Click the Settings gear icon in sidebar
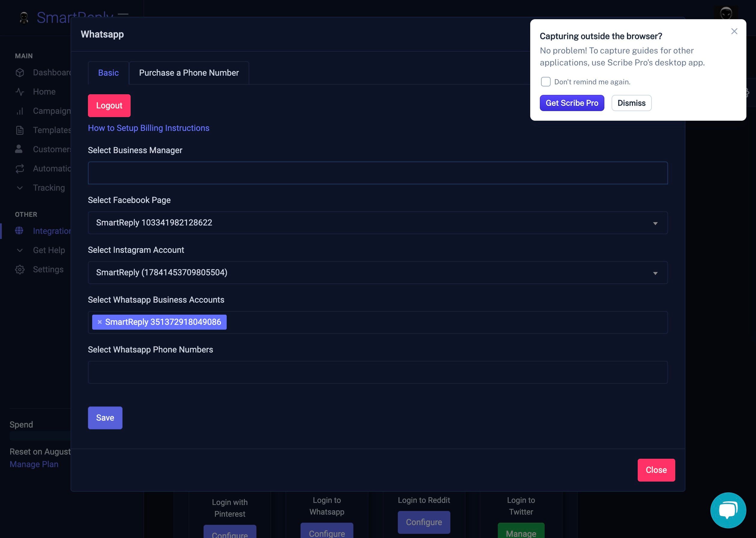The height and width of the screenshot is (538, 756). point(20,270)
